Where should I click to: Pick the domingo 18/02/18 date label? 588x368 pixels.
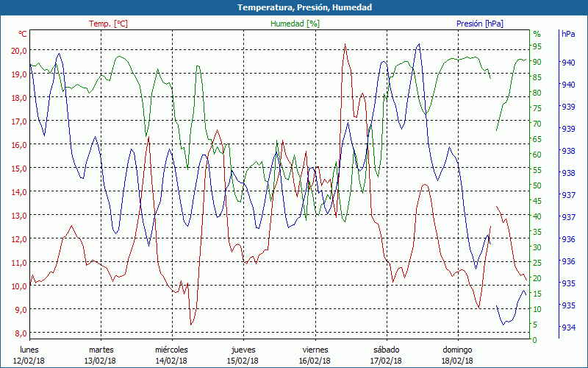coord(457,355)
